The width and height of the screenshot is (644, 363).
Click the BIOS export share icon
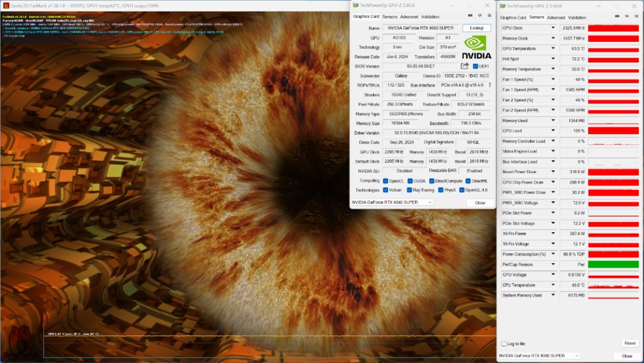[465, 66]
